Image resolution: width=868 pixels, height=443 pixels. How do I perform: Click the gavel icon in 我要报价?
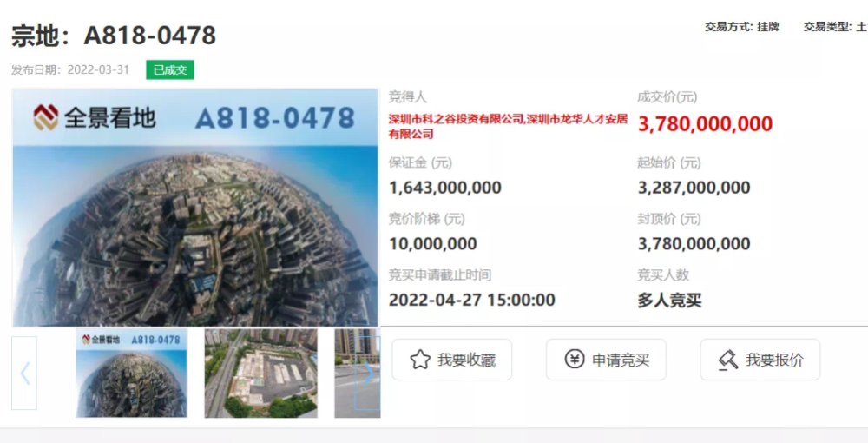(x=728, y=360)
